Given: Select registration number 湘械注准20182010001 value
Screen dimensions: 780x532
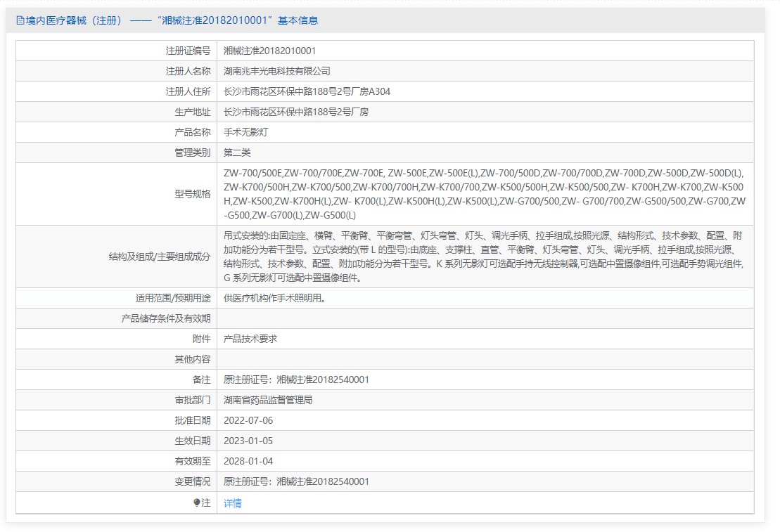Looking at the screenshot, I should coord(269,51).
